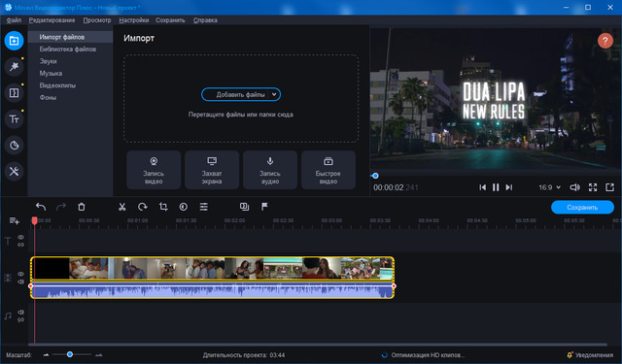622x364 pixels.
Task: Click Захват экрана button
Action: point(212,170)
